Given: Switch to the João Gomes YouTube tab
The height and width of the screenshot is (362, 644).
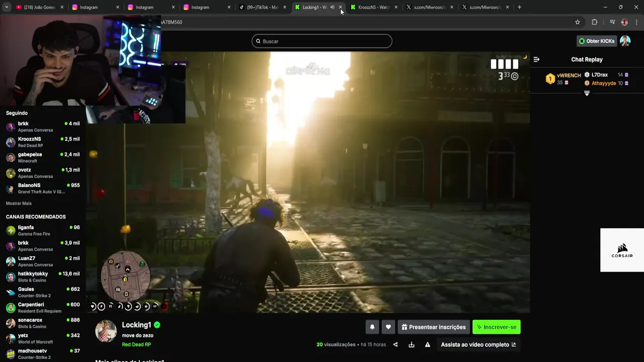Looking at the screenshot, I should (x=39, y=7).
